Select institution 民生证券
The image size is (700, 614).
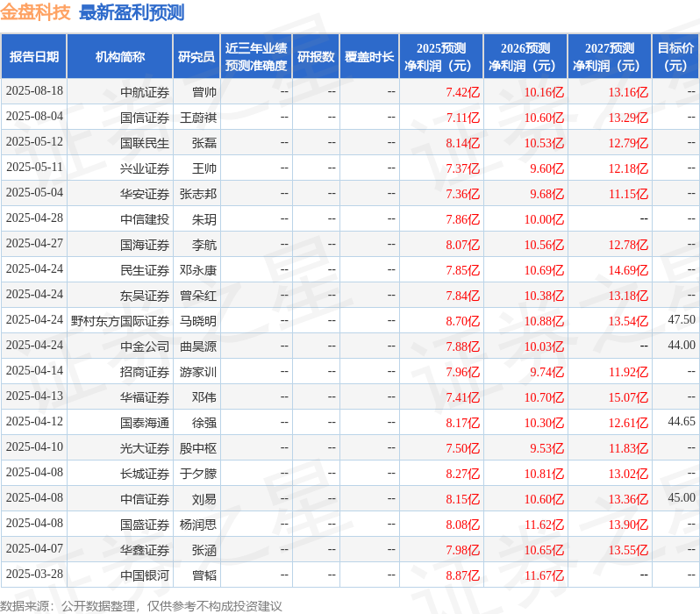[145, 271]
